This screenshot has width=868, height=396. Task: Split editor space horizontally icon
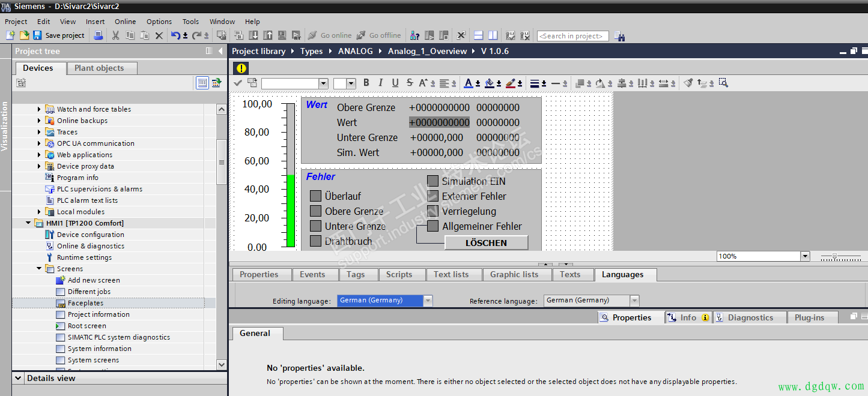click(479, 35)
